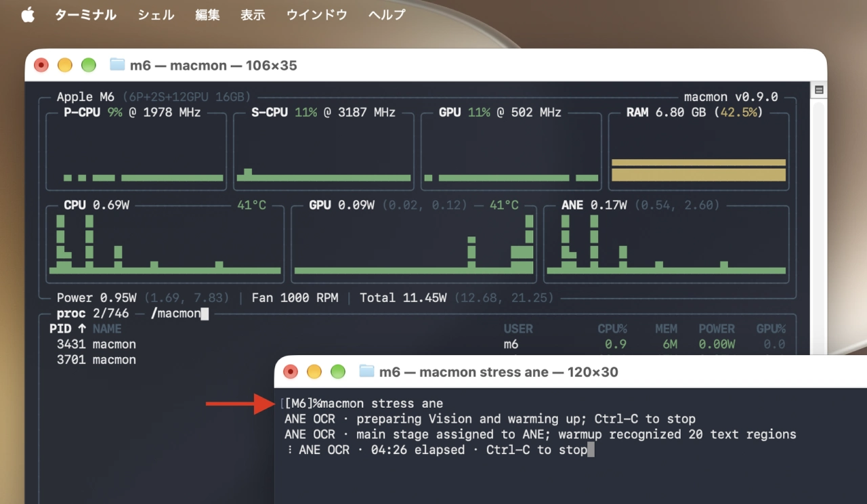Click the GPU 0.09W power chart

[414, 244]
